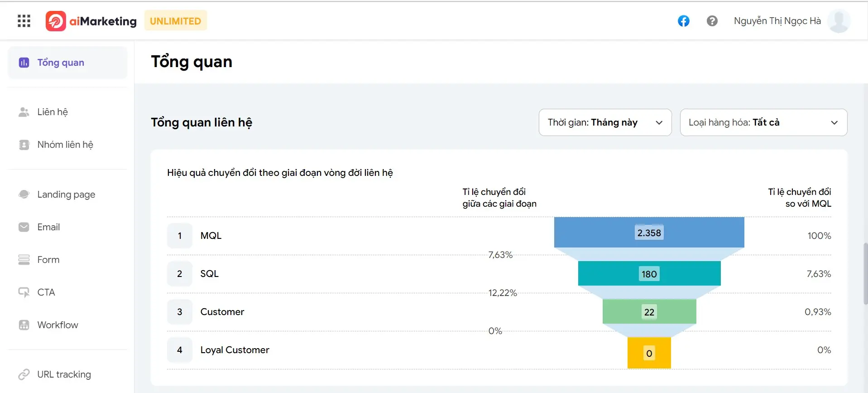Screen dimensions: 868x393
Task: Click the page vertical scrollbar
Action: [x=865, y=274]
